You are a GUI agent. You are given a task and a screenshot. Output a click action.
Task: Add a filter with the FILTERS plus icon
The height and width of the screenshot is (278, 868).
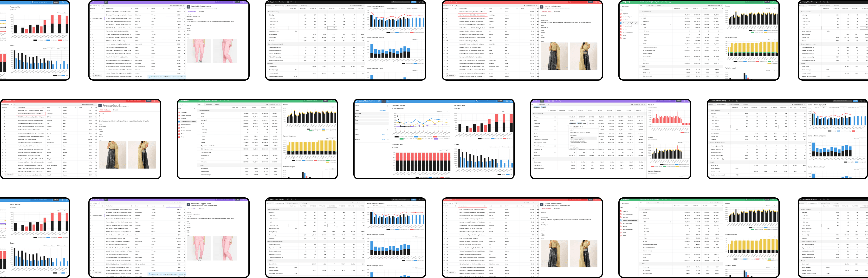point(388,106)
